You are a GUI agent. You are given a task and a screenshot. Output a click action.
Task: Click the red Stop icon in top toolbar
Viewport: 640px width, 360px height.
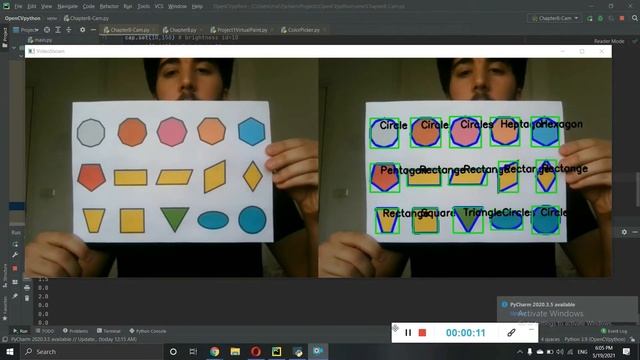coord(622,18)
